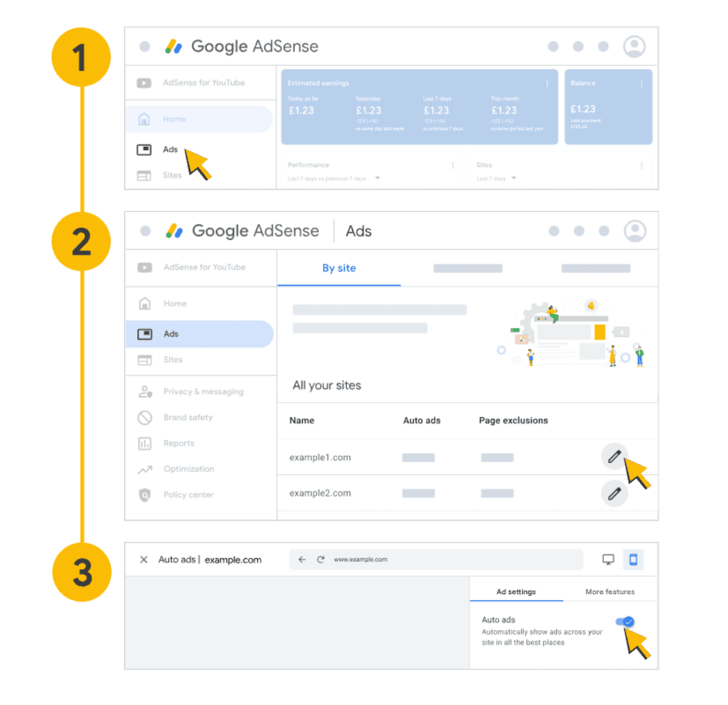The height and width of the screenshot is (705, 728).
Task: Edit example1.com with pencil icon
Action: (614, 457)
